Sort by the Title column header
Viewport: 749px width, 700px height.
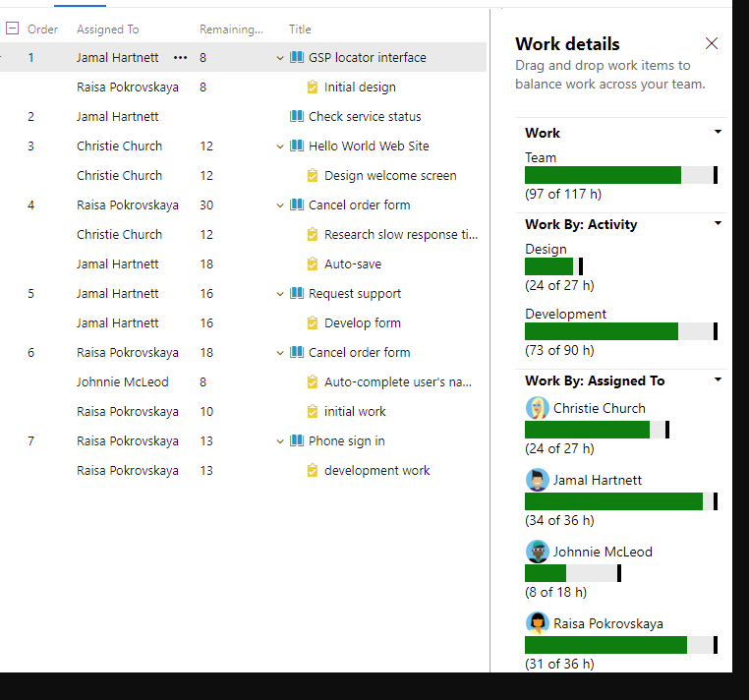pyautogui.click(x=300, y=29)
